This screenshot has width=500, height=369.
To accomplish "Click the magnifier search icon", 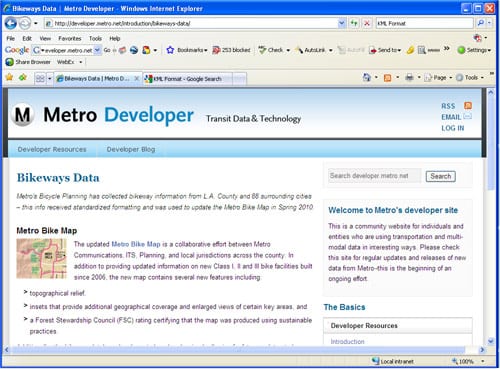I will [x=480, y=23].
